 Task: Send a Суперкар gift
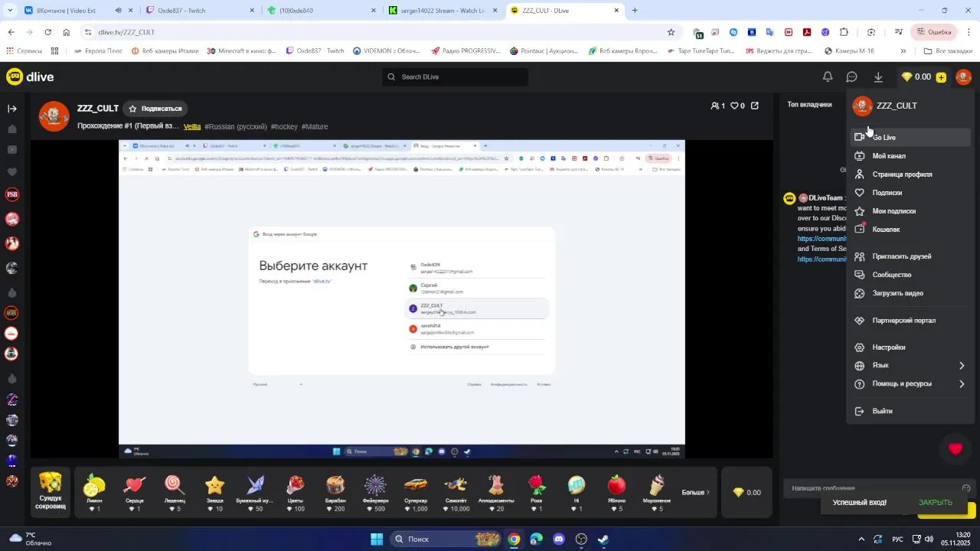pos(416,492)
